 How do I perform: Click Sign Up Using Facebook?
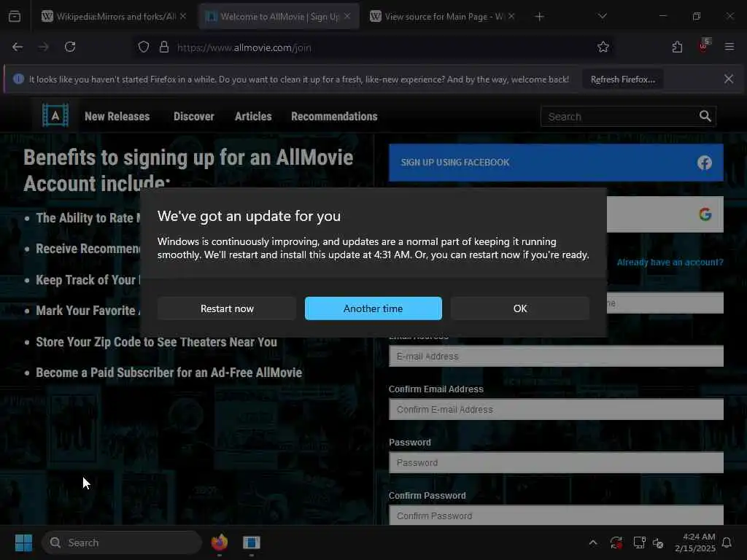(x=556, y=163)
